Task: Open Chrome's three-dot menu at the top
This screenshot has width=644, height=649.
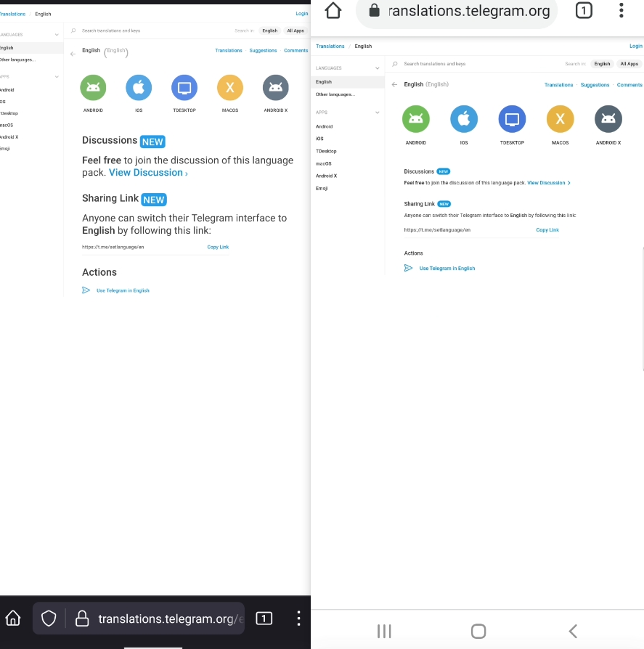Action: point(621,10)
